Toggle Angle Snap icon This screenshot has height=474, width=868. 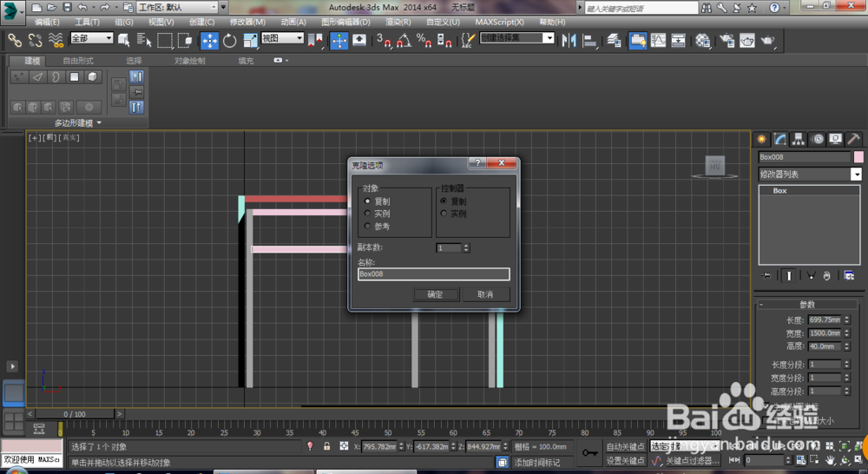click(x=404, y=41)
